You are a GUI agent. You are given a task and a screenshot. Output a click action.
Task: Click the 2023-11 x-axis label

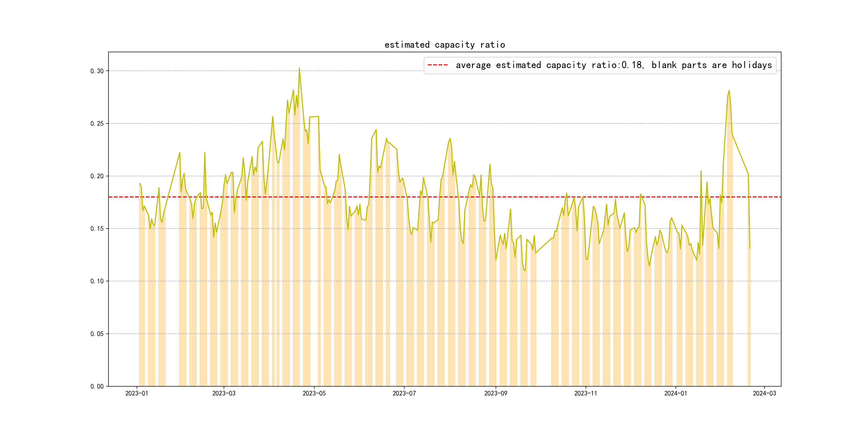(585, 393)
